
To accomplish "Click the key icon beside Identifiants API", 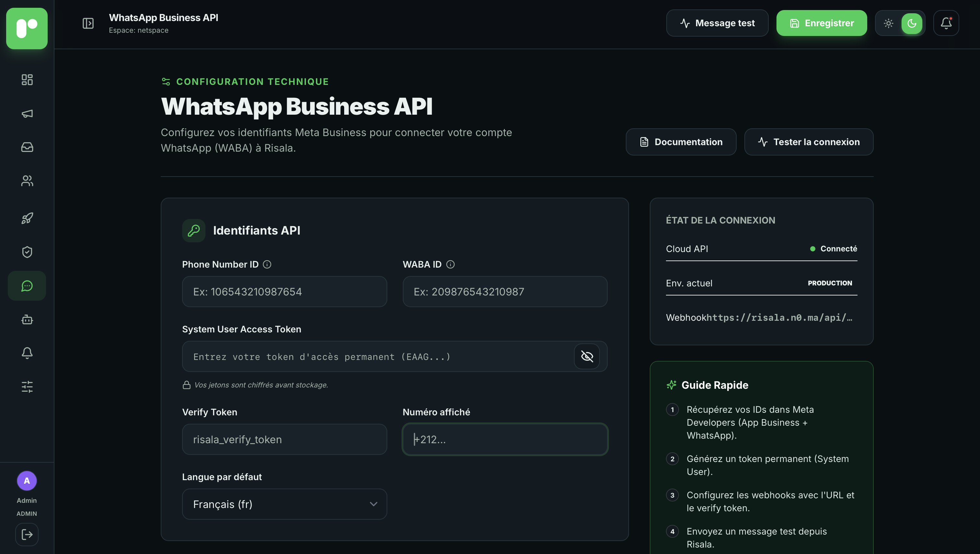I will pos(194,231).
